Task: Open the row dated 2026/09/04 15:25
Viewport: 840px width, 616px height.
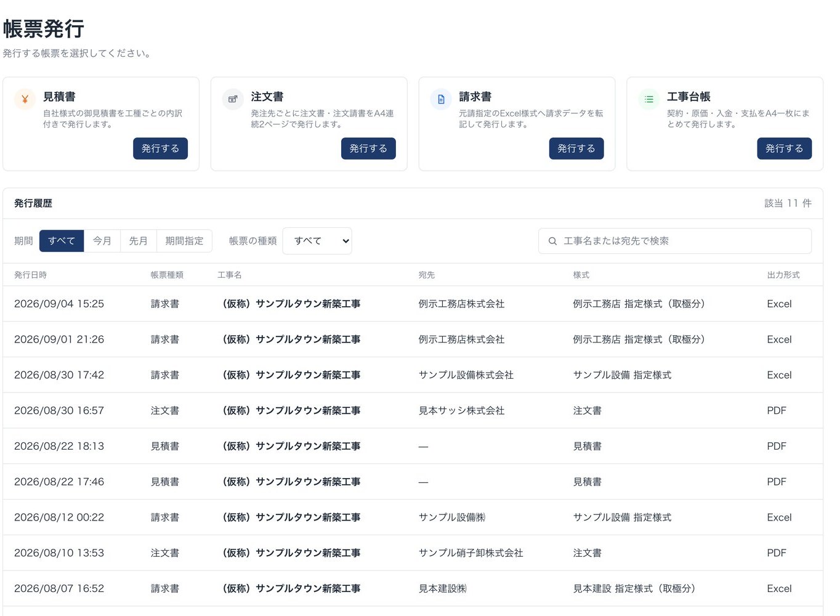Action: pos(413,304)
